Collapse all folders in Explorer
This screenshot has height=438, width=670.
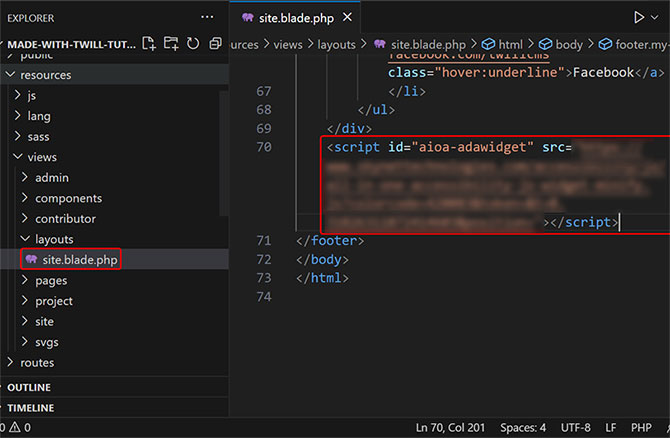tap(215, 43)
